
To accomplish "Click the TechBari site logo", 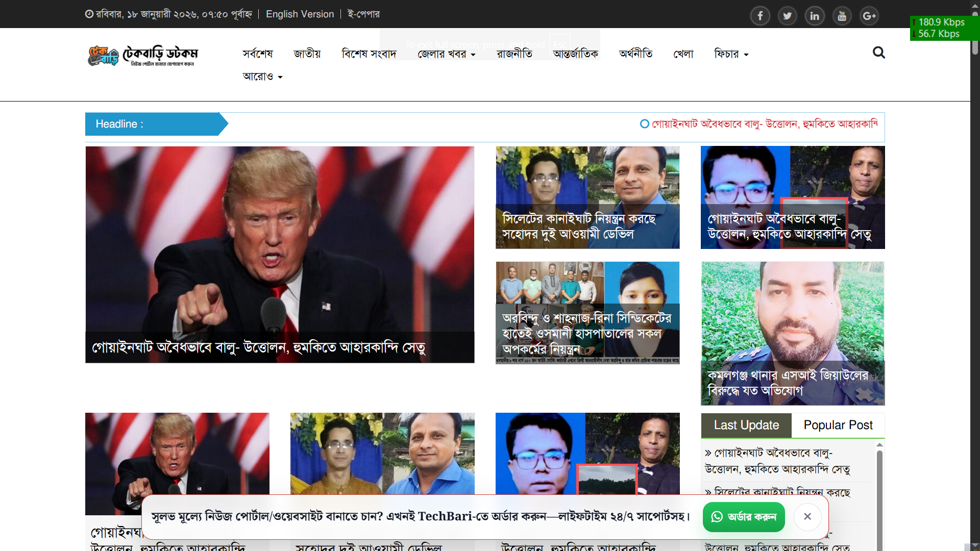I will [x=143, y=56].
